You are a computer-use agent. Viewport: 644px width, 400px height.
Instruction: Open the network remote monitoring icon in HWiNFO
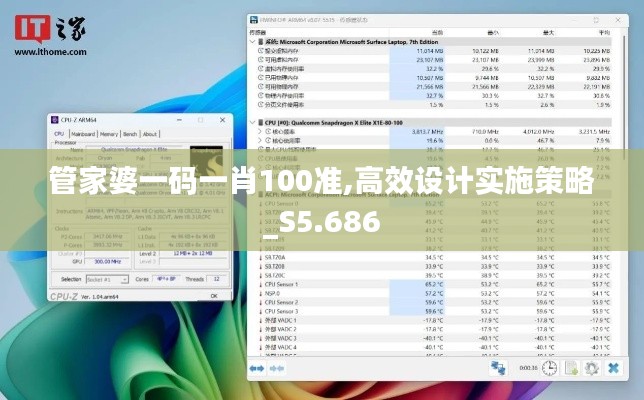(x=498, y=368)
